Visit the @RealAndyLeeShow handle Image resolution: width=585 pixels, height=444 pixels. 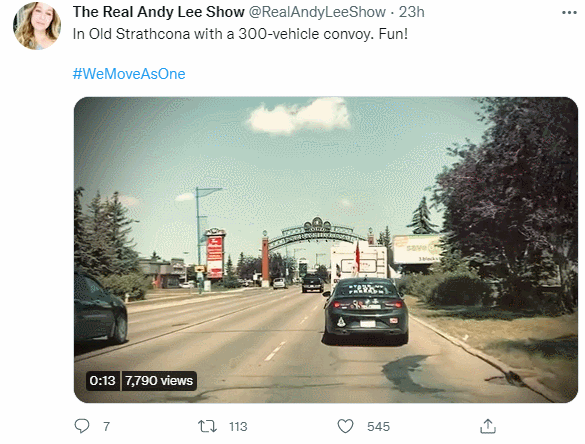tap(317, 12)
